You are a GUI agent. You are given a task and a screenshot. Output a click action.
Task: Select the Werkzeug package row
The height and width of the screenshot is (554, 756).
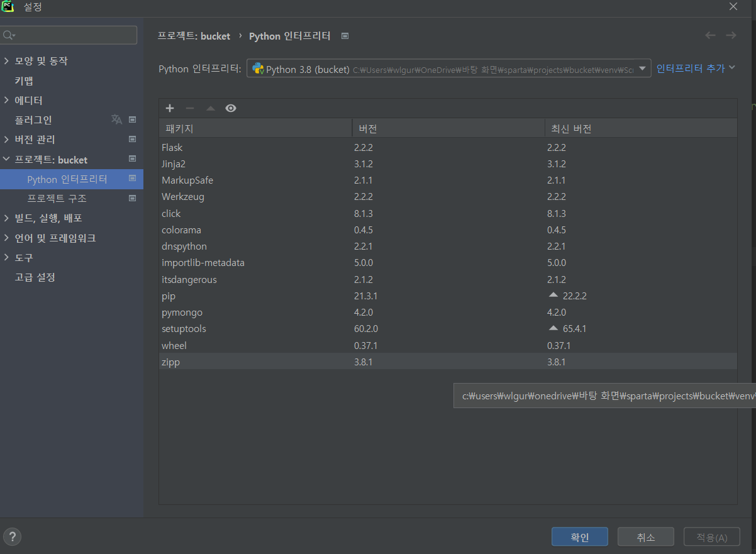(x=448, y=197)
